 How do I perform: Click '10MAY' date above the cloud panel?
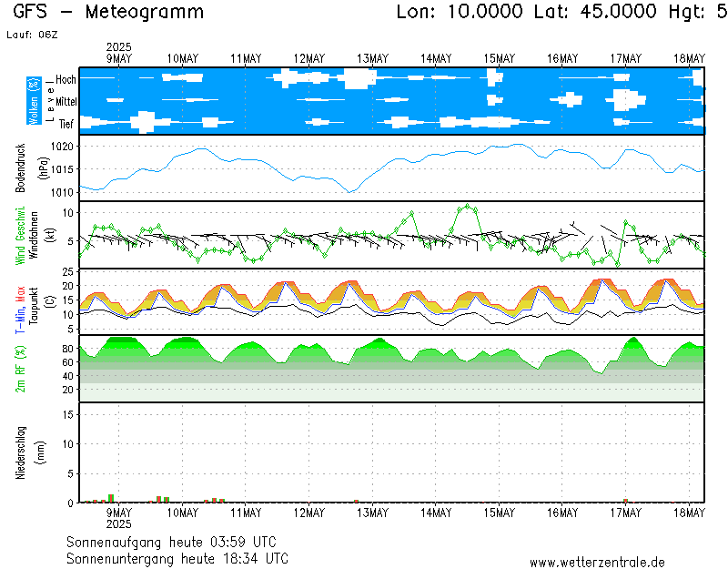(183, 58)
